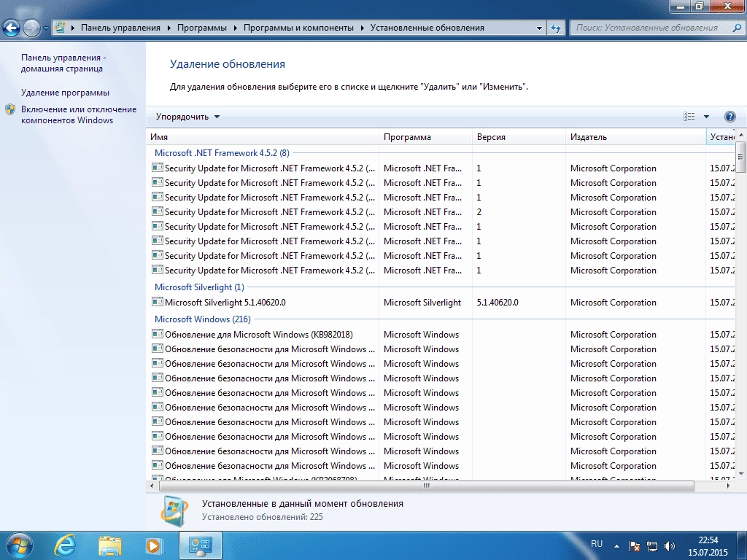Click the KB982018 update item icon
Image resolution: width=747 pixels, height=560 pixels.
tap(158, 334)
